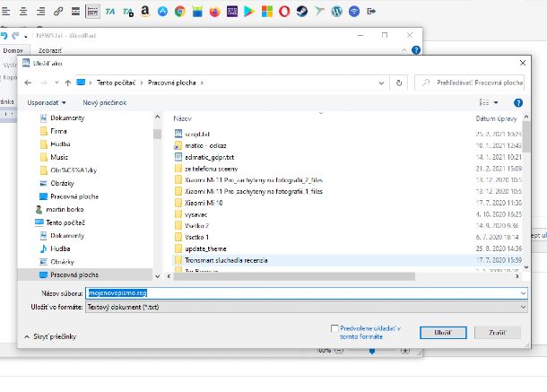
Task: Click the WordPress logo icon
Action: click(x=336, y=12)
